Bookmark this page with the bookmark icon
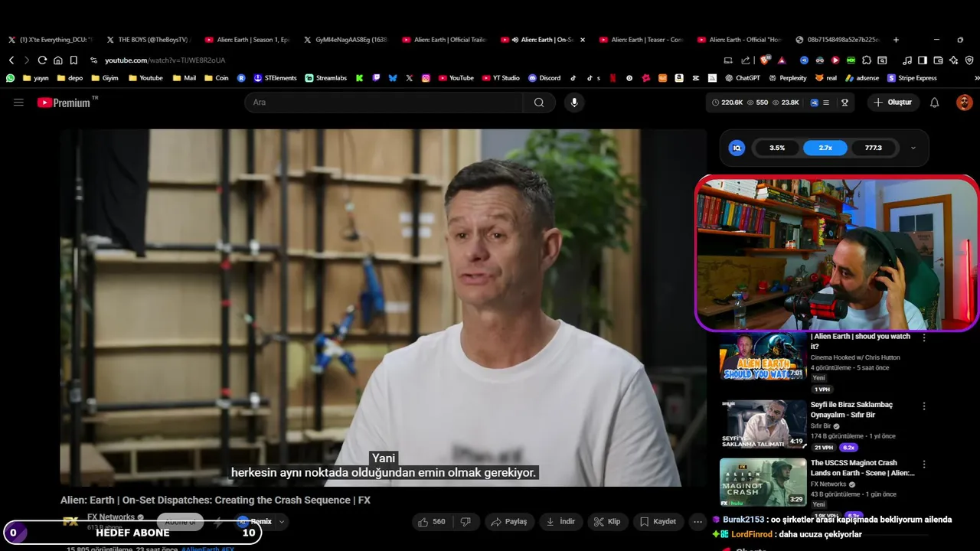 point(73,60)
